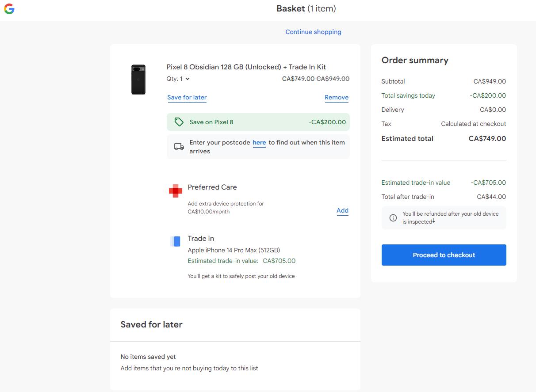
Task: Open the Qty: 1 dropdown
Action: pos(178,79)
